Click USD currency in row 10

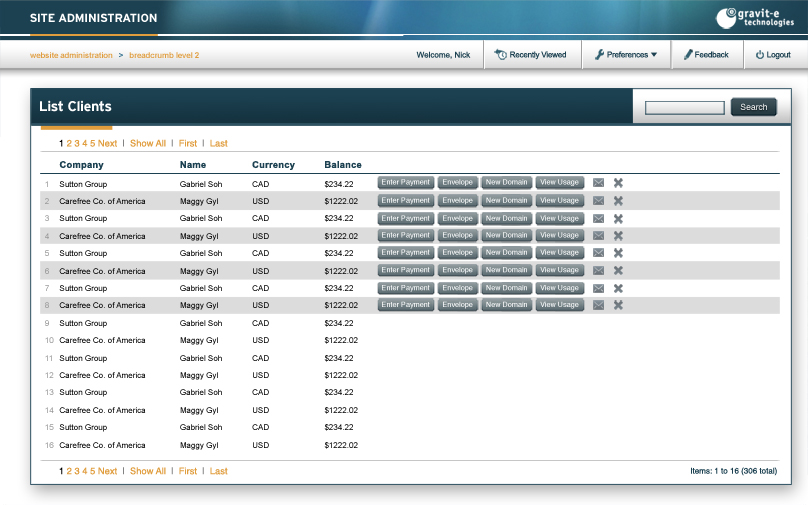[x=260, y=340]
